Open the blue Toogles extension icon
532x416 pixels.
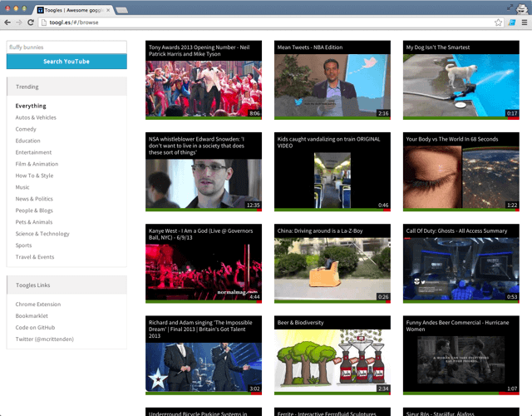click(x=512, y=22)
